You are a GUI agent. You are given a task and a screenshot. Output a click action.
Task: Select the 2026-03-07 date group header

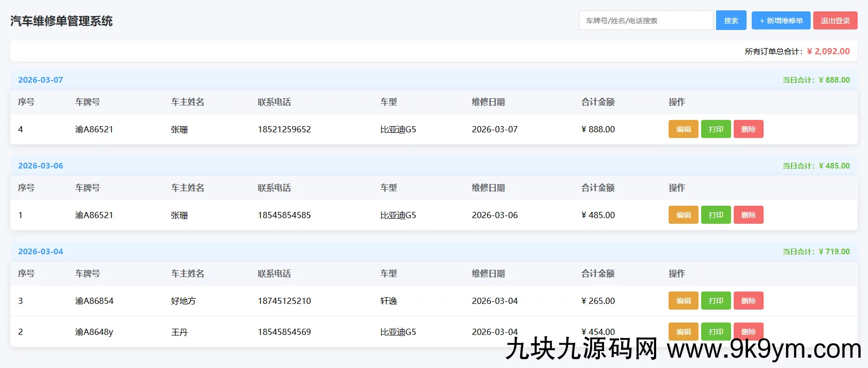41,80
